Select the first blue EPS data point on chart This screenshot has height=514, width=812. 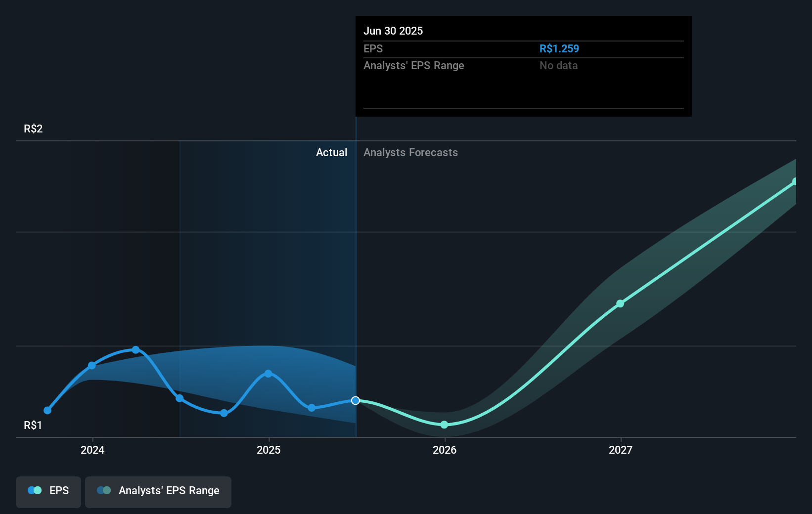pyautogui.click(x=47, y=410)
